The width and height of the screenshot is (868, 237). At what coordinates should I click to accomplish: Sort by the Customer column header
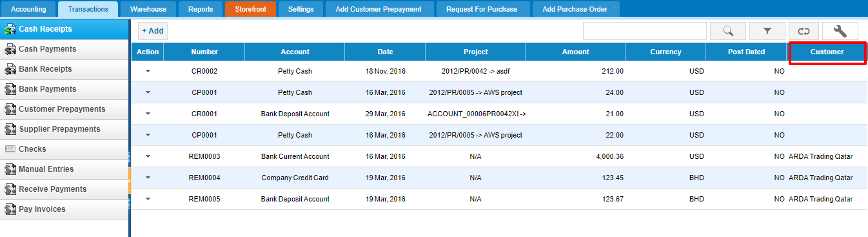coord(827,52)
